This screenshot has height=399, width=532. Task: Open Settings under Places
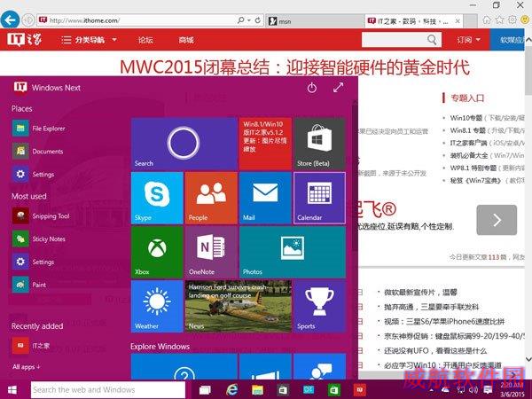34,174
